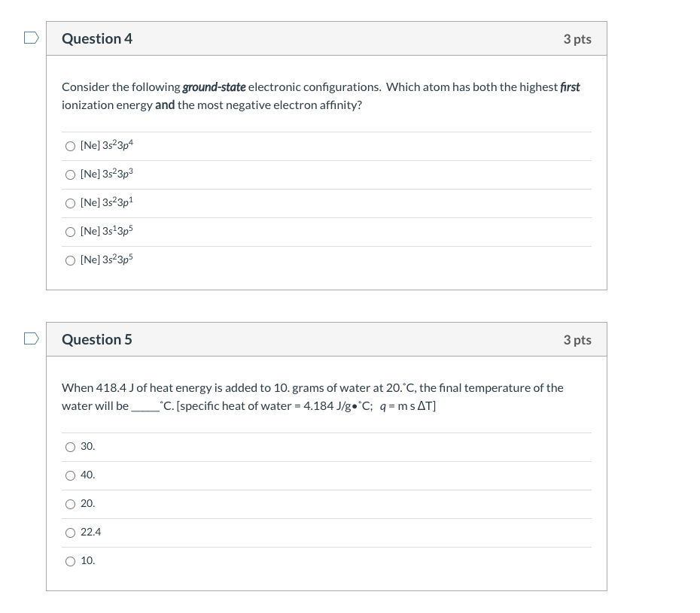Choose 10. as the final temperature answer

coord(70,561)
